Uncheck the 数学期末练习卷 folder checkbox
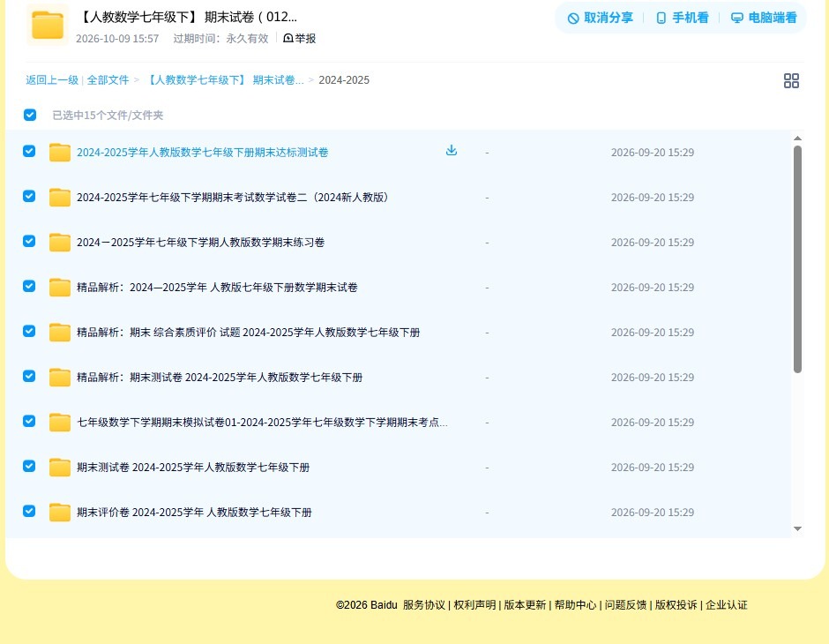Screen dimensions: 829x644 [29, 241]
